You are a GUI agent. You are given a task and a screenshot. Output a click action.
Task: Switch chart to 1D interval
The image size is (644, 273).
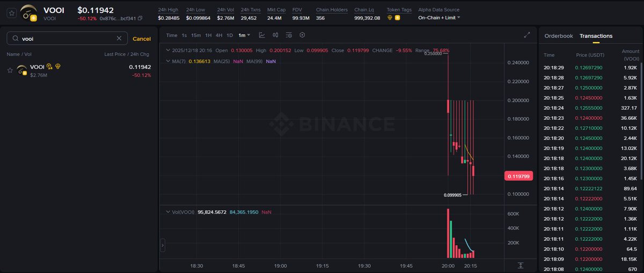[x=230, y=35]
